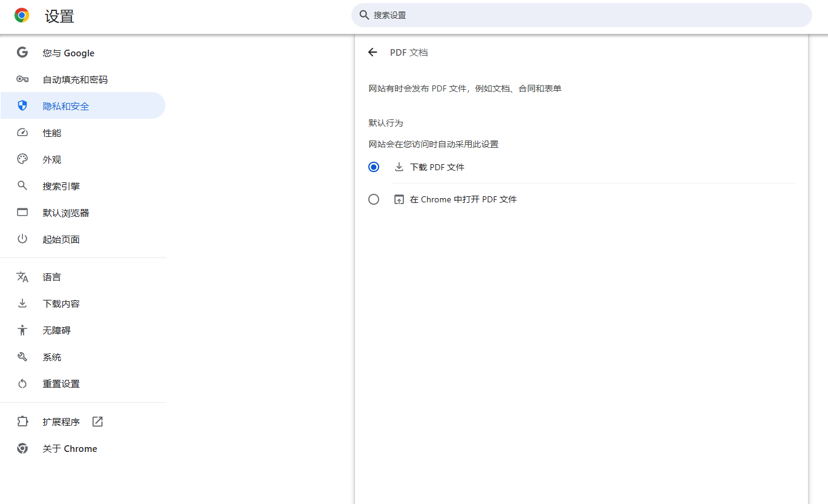The image size is (828, 504).
Task: Open the 外观 settings section
Action: (83, 159)
